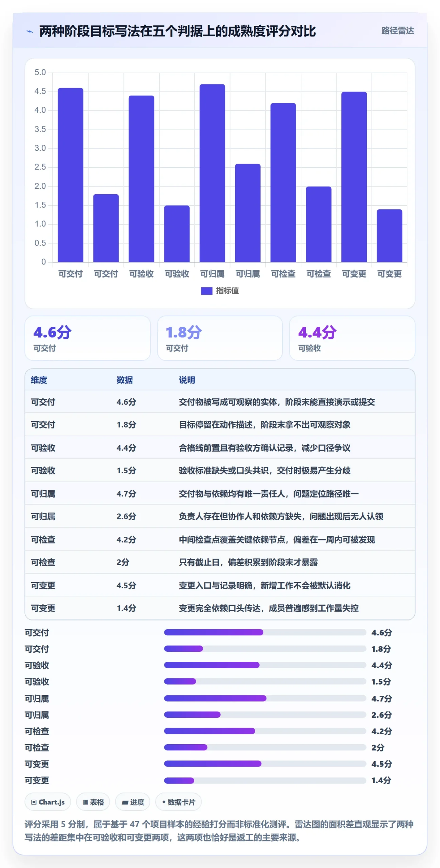Click the 指标值 legend label
This screenshot has width=440, height=868.
point(227,291)
